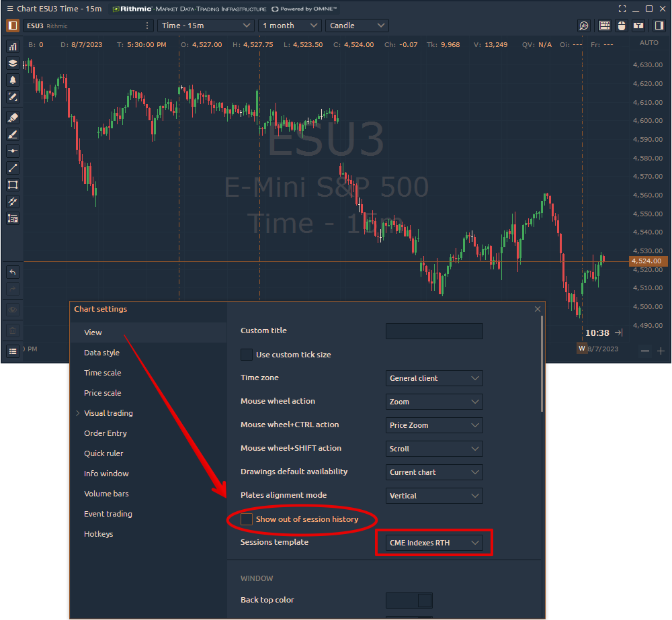Enable Show out of session history
This screenshot has width=672, height=620.
click(247, 519)
